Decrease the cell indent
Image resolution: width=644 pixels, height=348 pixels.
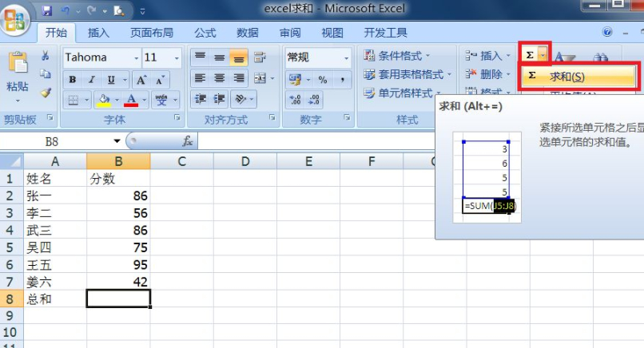click(200, 99)
